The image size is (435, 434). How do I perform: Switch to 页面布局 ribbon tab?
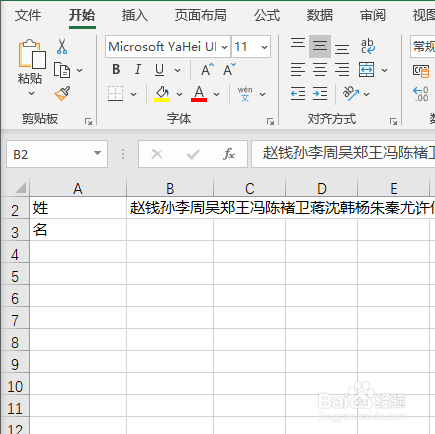(201, 15)
